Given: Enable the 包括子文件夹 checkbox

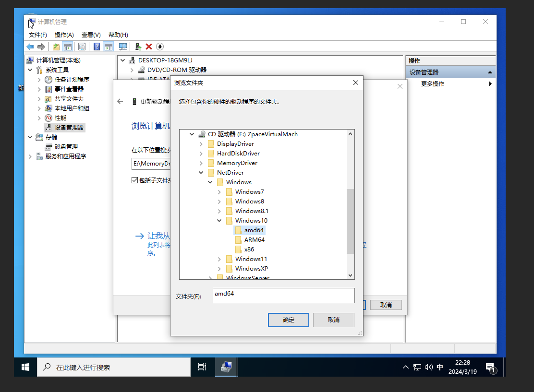Looking at the screenshot, I should (135, 180).
